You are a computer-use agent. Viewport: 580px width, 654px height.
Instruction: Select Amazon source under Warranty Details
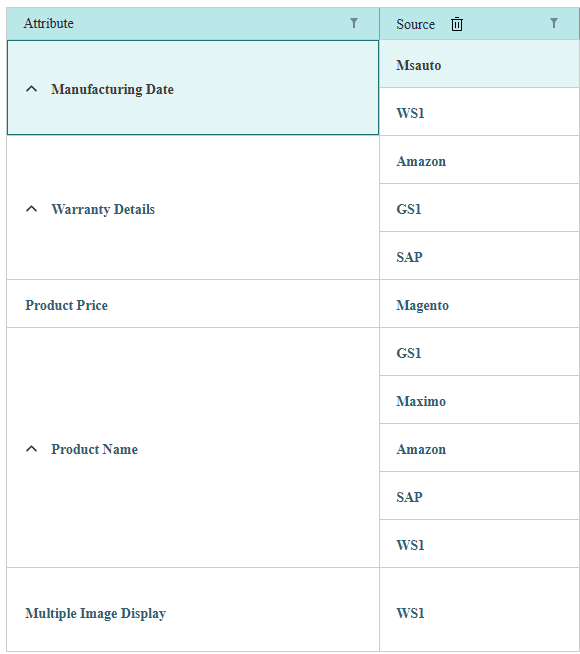479,160
